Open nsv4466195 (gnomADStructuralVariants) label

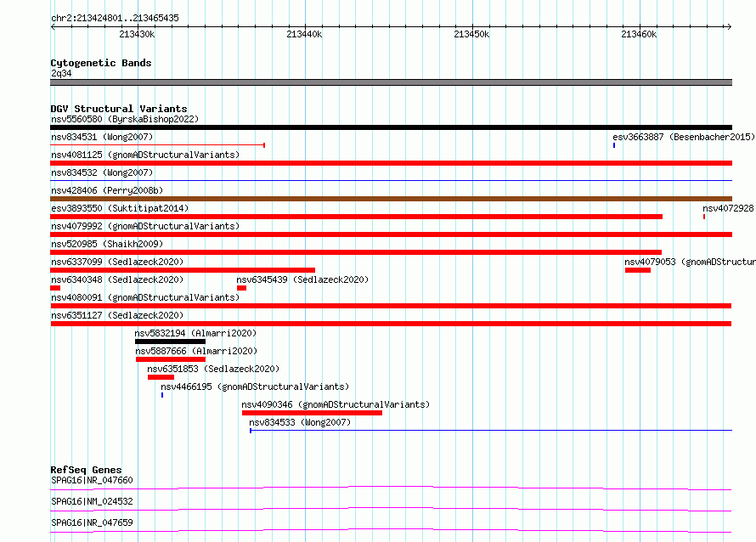coord(255,387)
